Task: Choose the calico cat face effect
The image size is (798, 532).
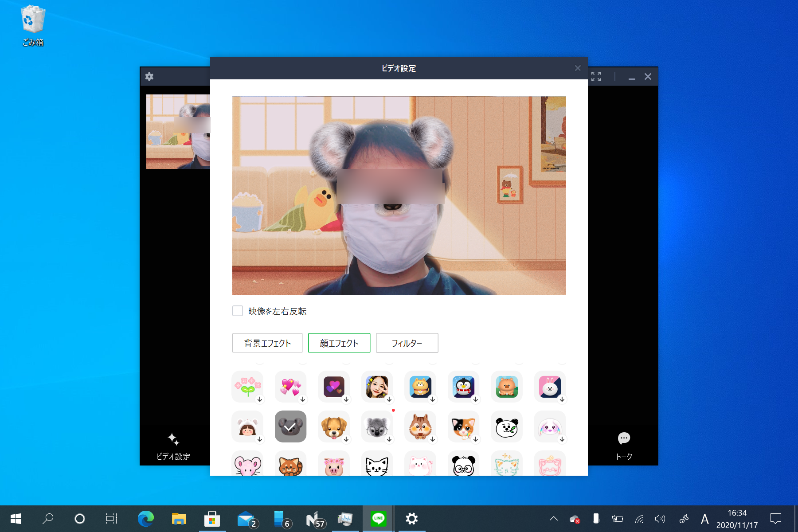Action: pos(463,426)
